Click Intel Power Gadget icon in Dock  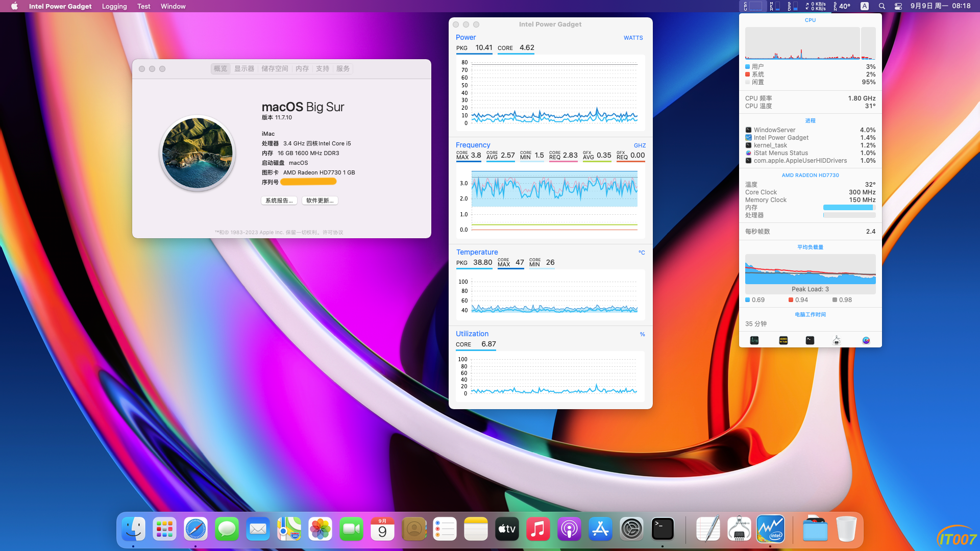[770, 529]
